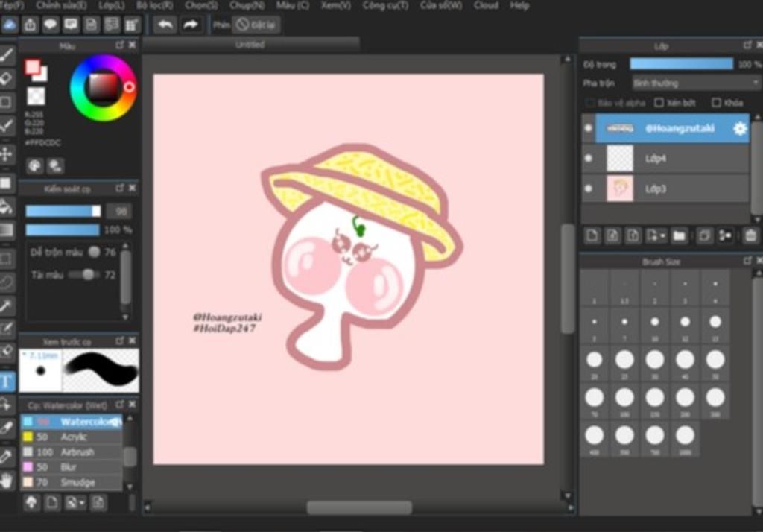Adjust the Dễ trộn màu slider
This screenshot has height=532, width=763.
click(95, 252)
